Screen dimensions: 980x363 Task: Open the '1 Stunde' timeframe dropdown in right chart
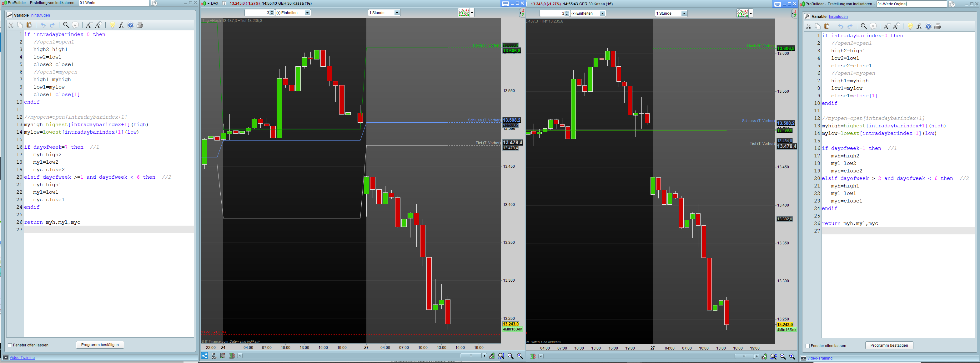[x=684, y=13]
